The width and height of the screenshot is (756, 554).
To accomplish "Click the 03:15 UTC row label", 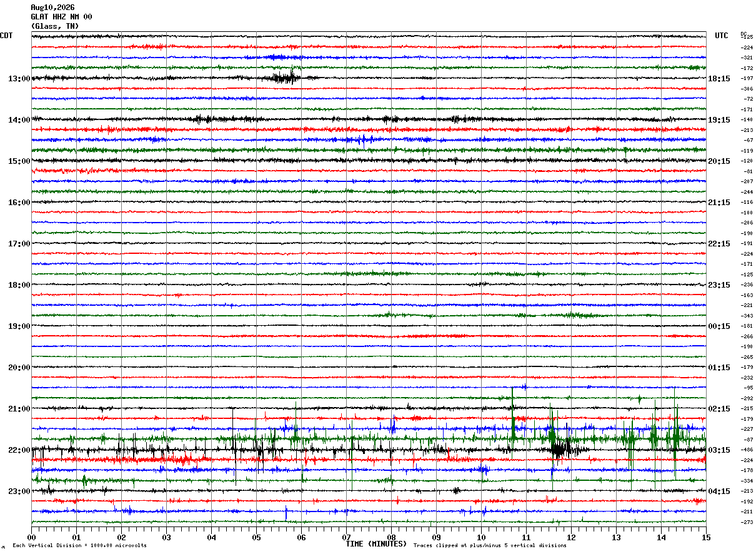I will point(719,450).
